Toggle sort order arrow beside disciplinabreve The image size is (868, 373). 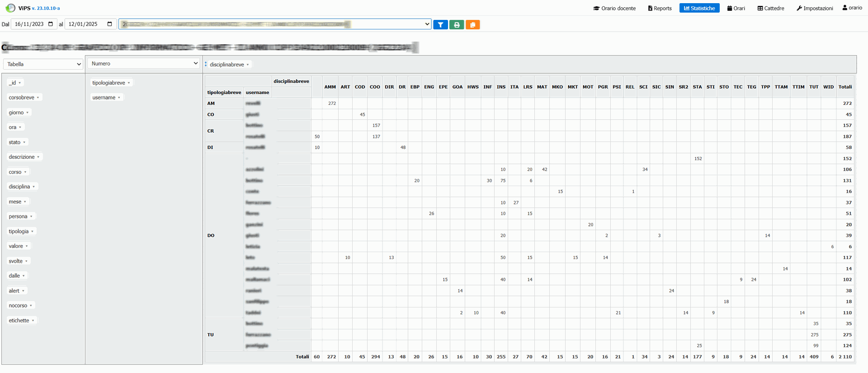pos(206,64)
